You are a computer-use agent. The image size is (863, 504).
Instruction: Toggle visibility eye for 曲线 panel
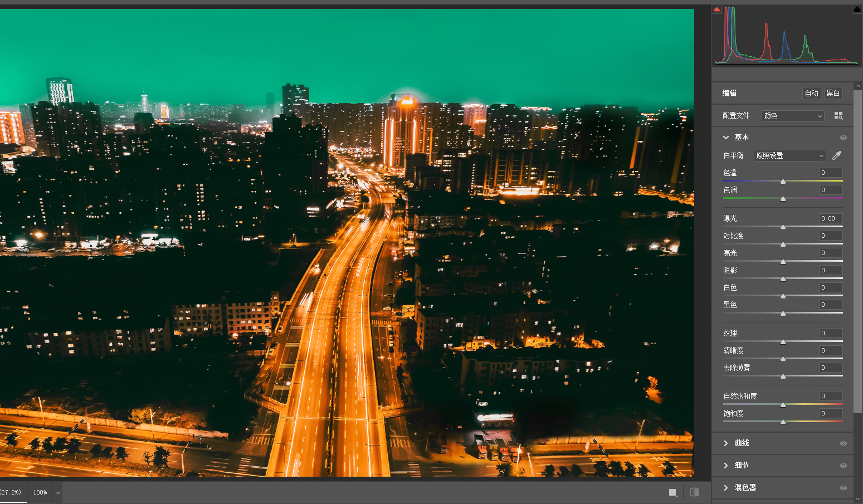tap(844, 443)
